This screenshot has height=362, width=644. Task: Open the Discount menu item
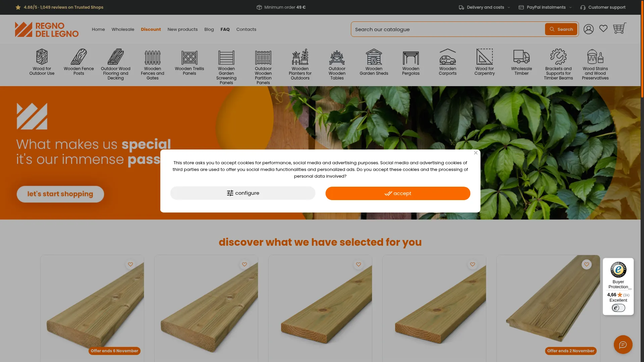pyautogui.click(x=151, y=29)
